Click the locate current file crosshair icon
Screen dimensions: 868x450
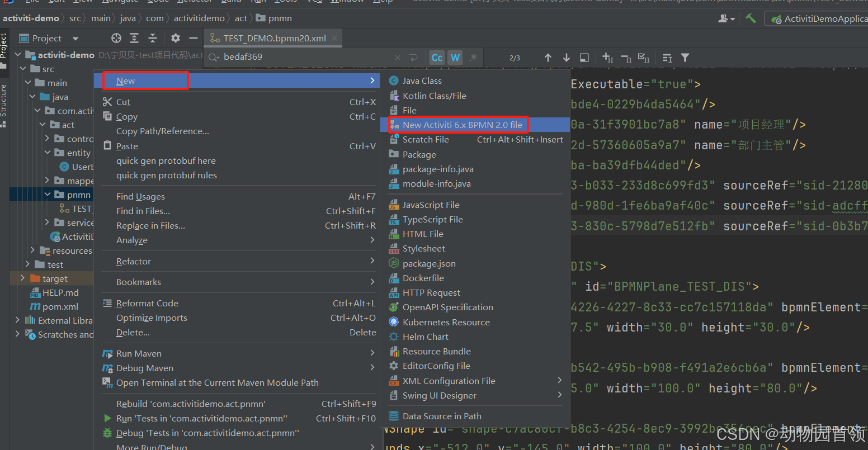116,38
